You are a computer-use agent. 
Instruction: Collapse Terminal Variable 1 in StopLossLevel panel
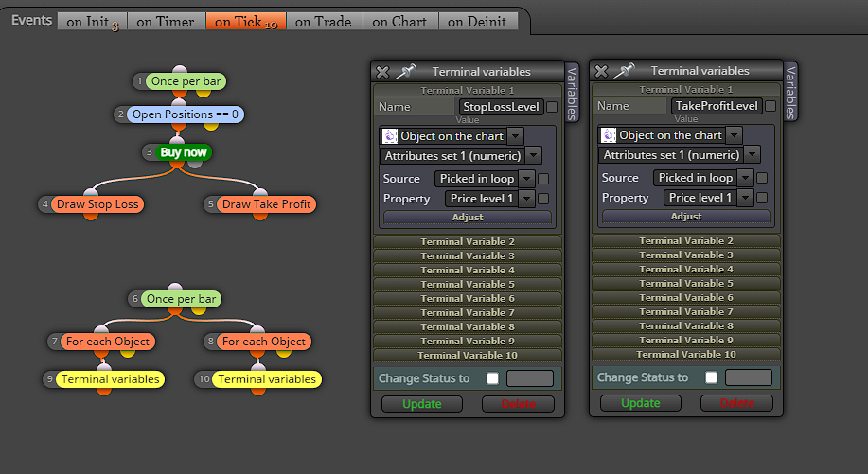click(x=468, y=90)
